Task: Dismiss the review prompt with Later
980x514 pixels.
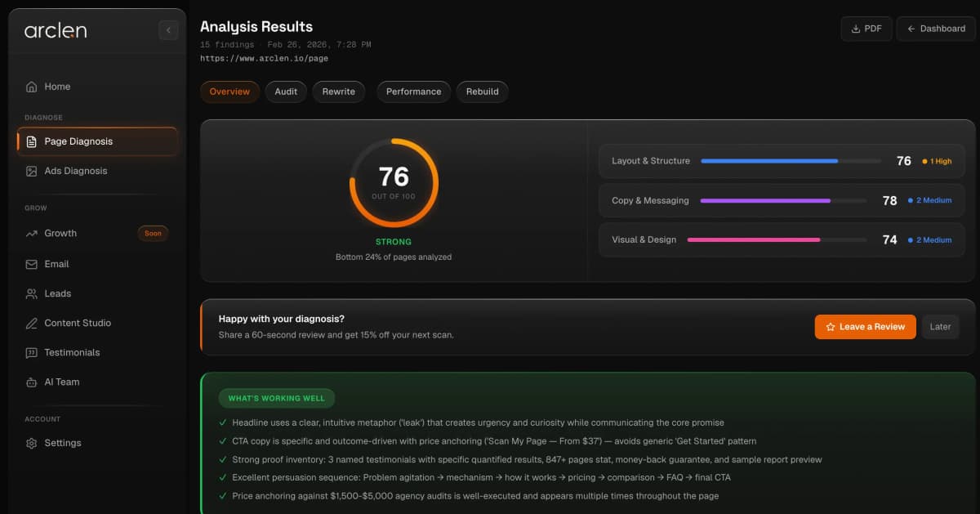Action: (x=940, y=327)
